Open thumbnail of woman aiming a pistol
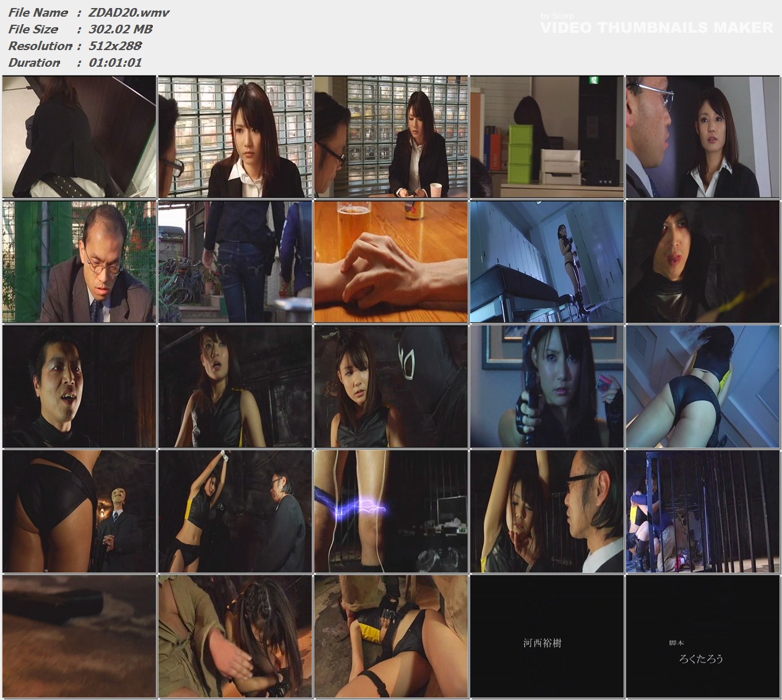 point(547,386)
